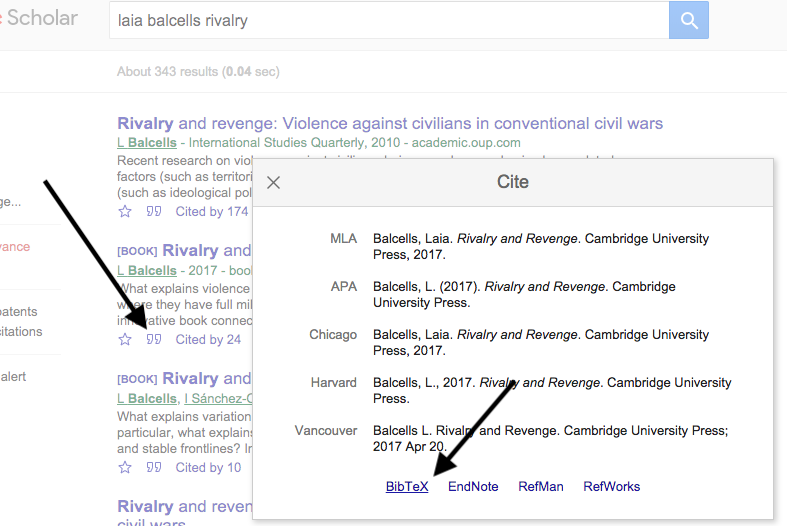Click the About 343 results count text

(198, 72)
